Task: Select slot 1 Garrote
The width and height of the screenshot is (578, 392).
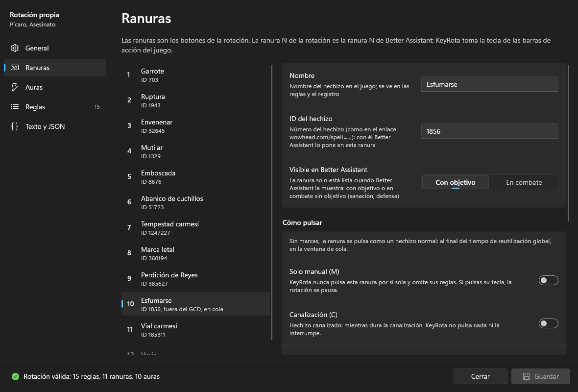Action: [196, 75]
